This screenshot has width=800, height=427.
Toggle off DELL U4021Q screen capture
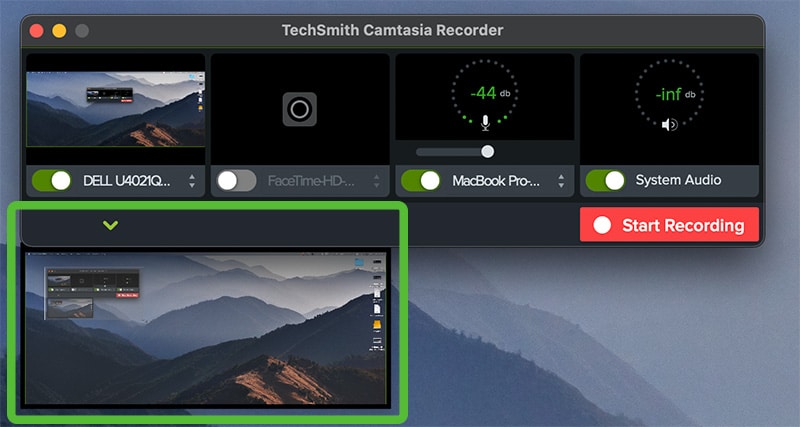[x=52, y=181]
